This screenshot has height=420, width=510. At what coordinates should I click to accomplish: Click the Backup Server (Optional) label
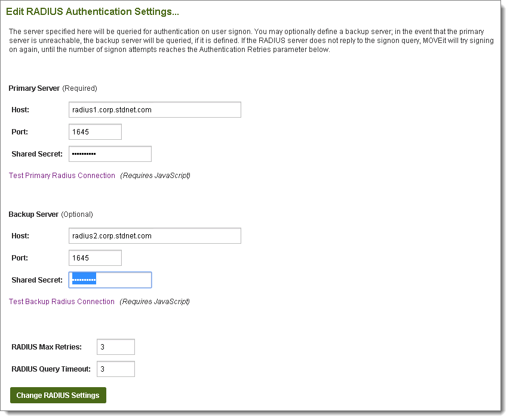click(x=51, y=214)
